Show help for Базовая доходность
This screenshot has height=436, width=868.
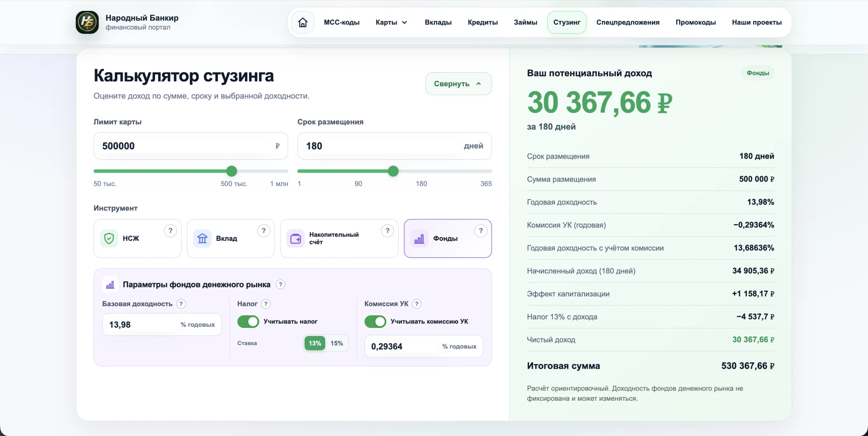[x=181, y=304]
